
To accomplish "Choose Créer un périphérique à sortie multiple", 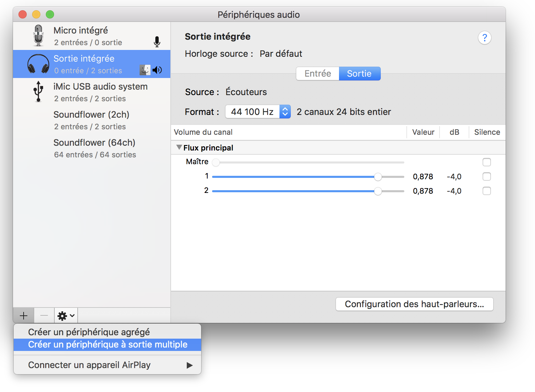I will coord(107,344).
